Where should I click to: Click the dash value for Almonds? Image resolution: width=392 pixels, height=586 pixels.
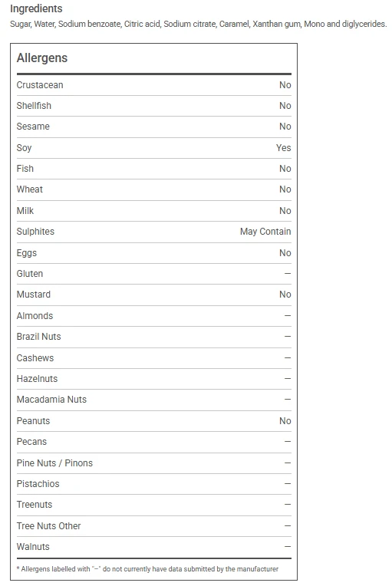[288, 316]
